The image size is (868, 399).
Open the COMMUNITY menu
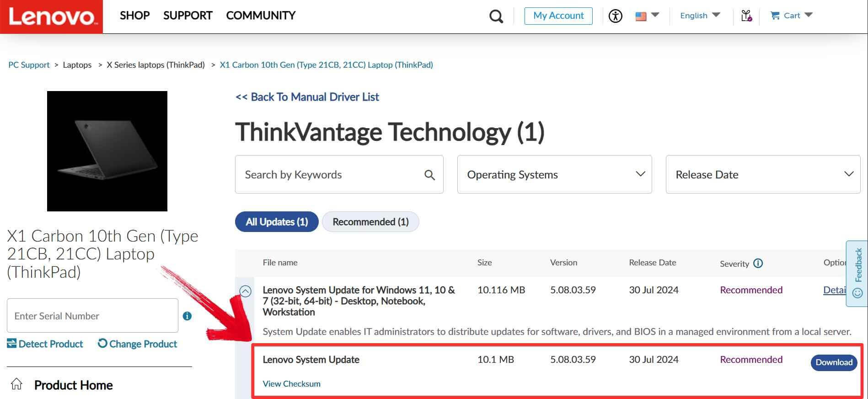pos(261,16)
